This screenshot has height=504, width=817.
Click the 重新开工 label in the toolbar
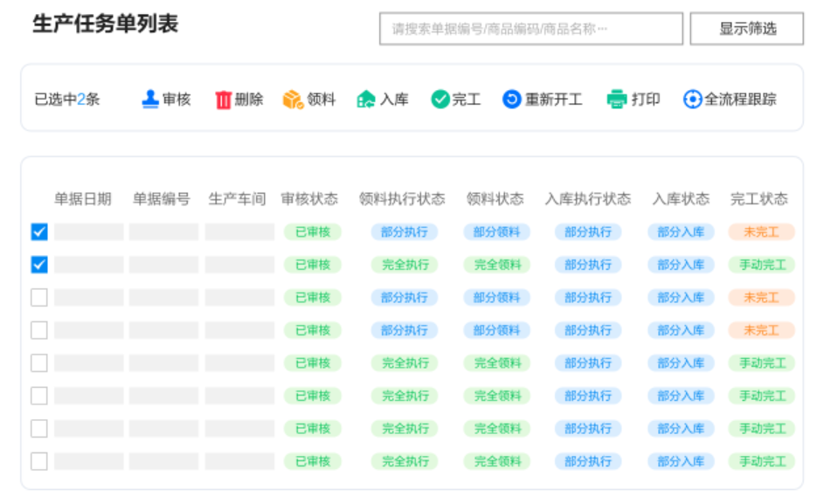[553, 99]
